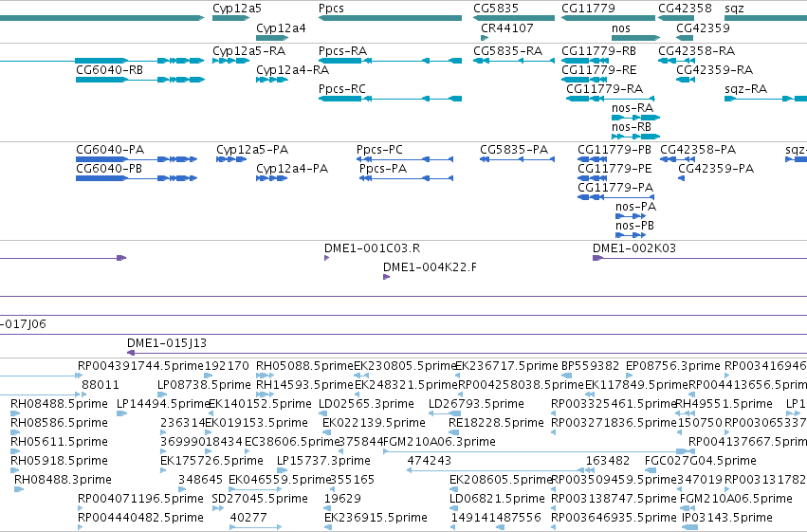Screen dimensions: 807x532
Task: Select the DME1-002K03 clone feature
Action: click(700, 258)
